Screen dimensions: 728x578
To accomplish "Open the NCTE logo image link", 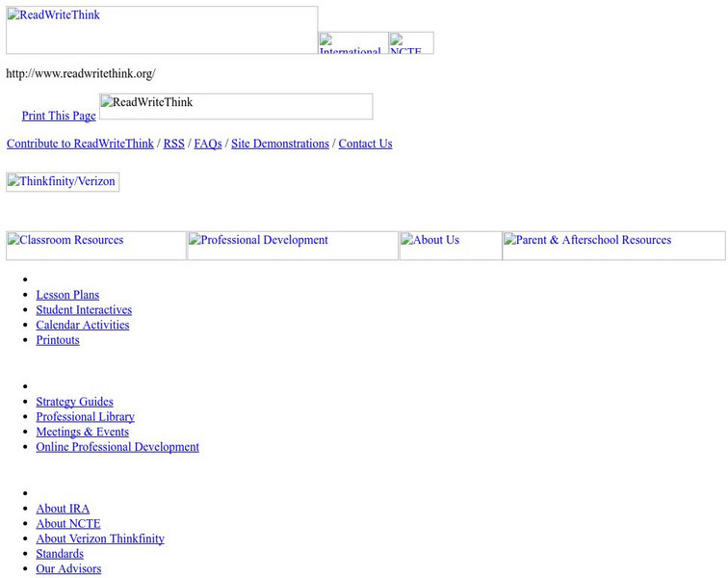I will click(x=411, y=42).
